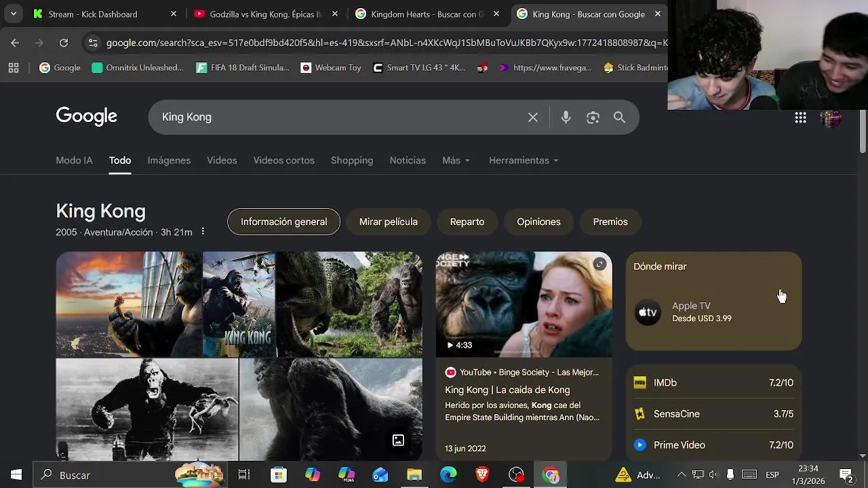
Task: Select the Videos search tab
Action: (222, 161)
